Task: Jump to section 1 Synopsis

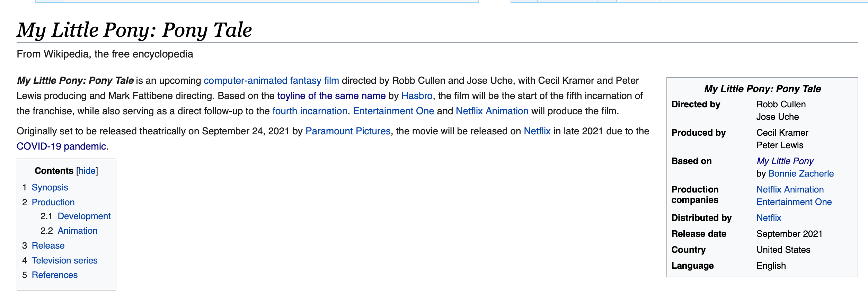Action: pyautogui.click(x=50, y=188)
